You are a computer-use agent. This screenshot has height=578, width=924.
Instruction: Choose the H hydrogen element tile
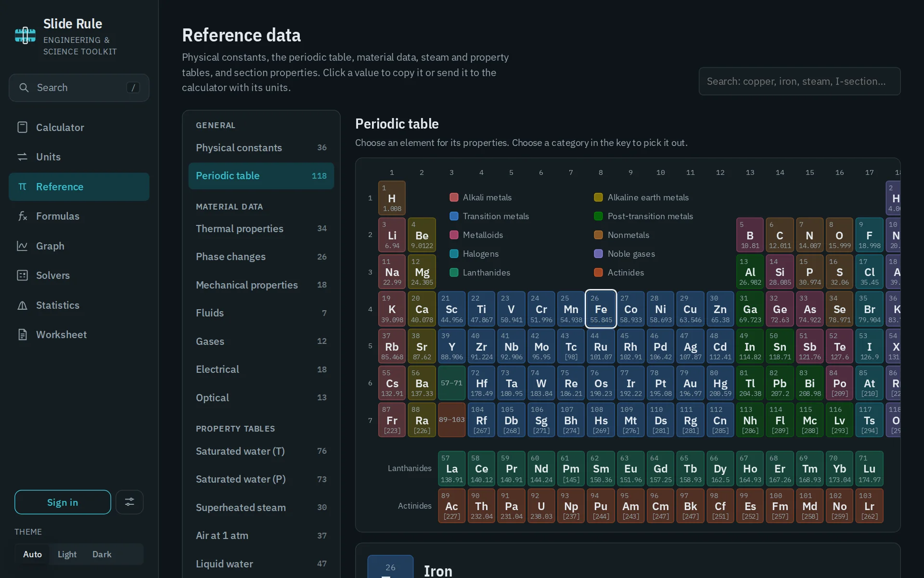(392, 198)
